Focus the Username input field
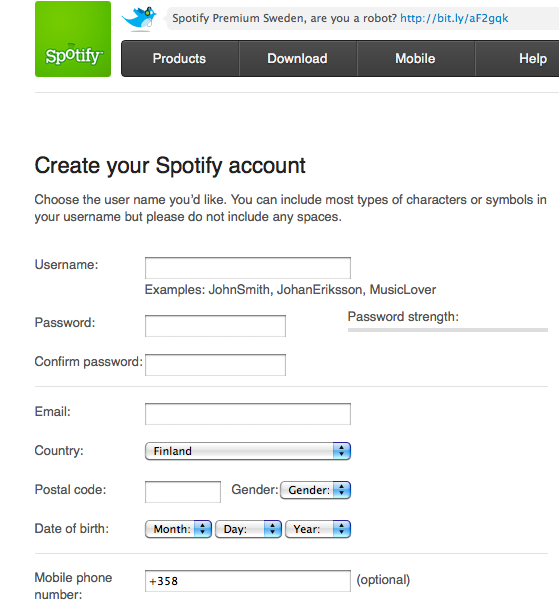Screen dimensions: 559x609 (x=248, y=268)
